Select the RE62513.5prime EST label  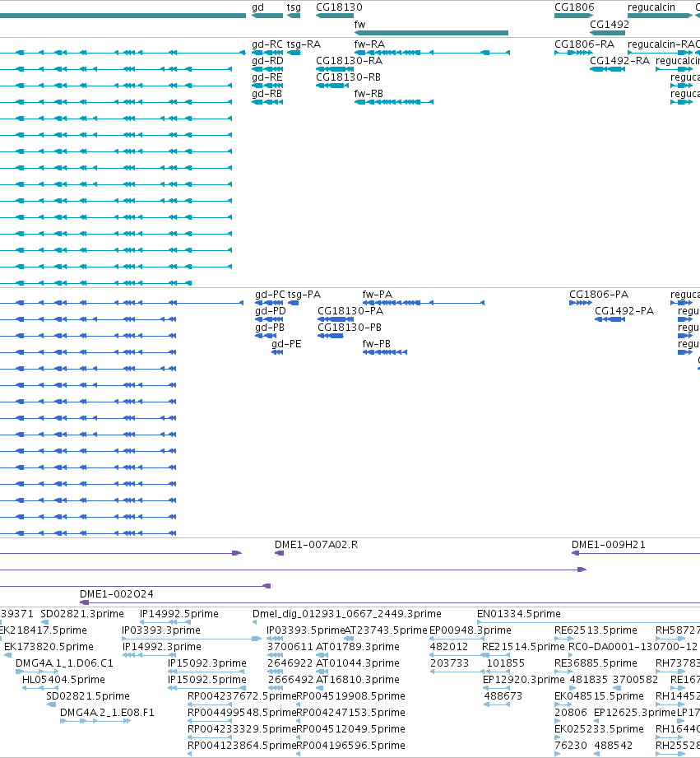[x=596, y=630]
